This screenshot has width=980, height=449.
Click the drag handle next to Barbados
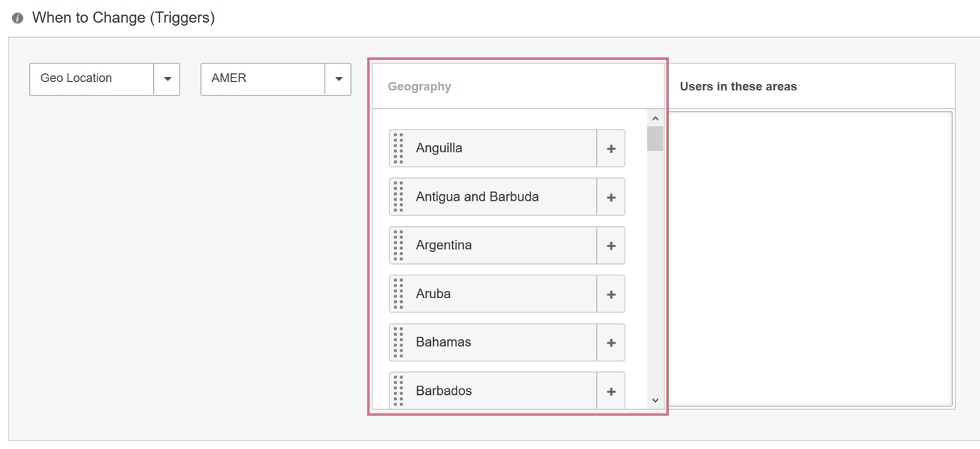tap(399, 390)
